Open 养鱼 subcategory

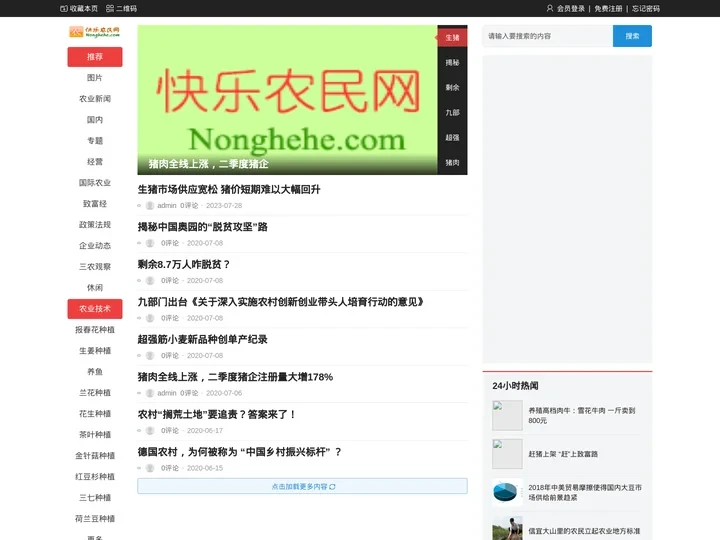coord(95,371)
